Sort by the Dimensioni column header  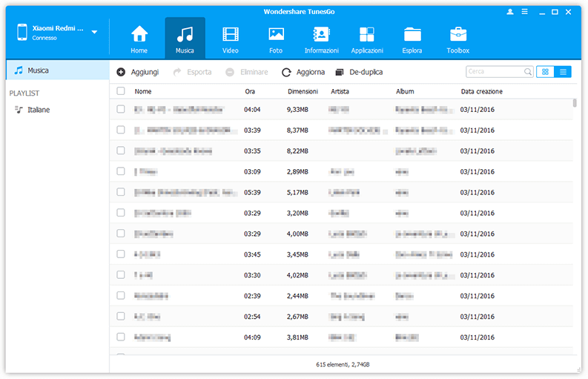pos(303,91)
